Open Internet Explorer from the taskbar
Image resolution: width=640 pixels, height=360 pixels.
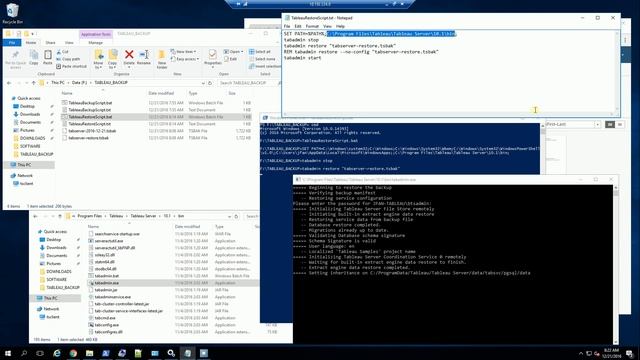[x=57, y=353]
